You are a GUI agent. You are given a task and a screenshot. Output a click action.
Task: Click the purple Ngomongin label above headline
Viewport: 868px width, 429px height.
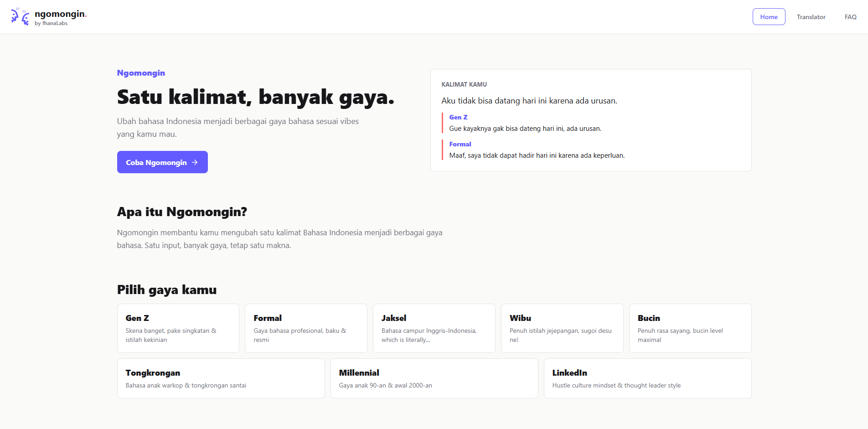coord(141,73)
